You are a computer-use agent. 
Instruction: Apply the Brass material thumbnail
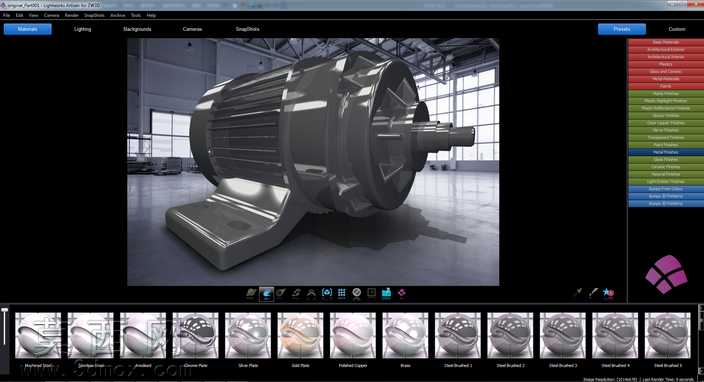pos(405,335)
